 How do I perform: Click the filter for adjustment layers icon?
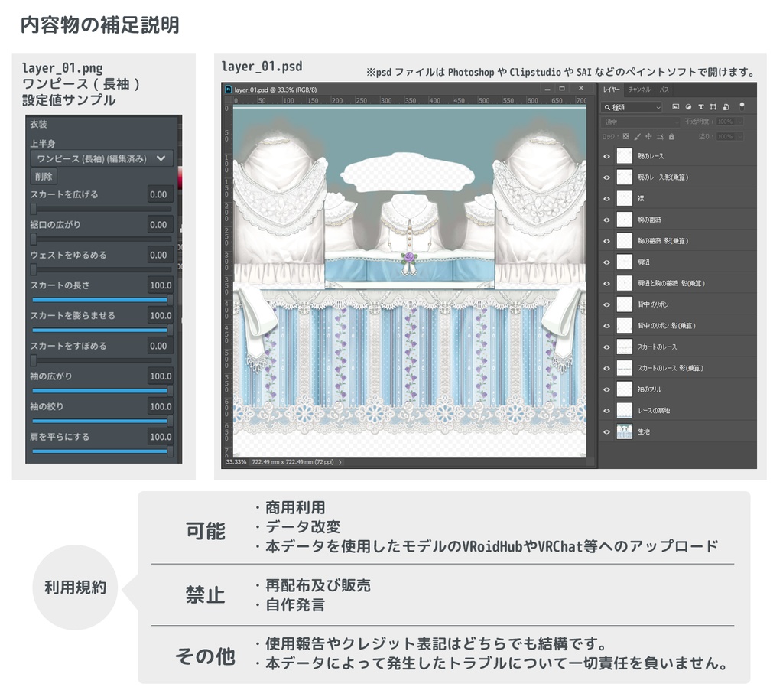pyautogui.click(x=688, y=107)
